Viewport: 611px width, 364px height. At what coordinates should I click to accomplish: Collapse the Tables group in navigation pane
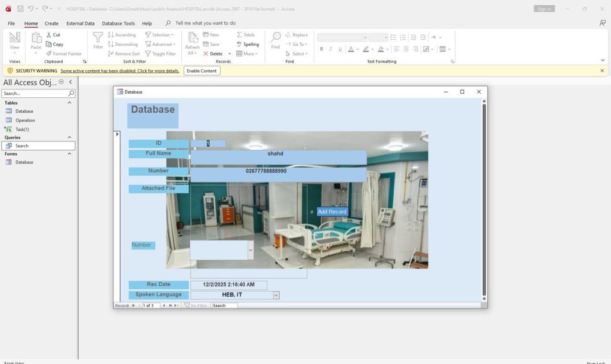69,103
